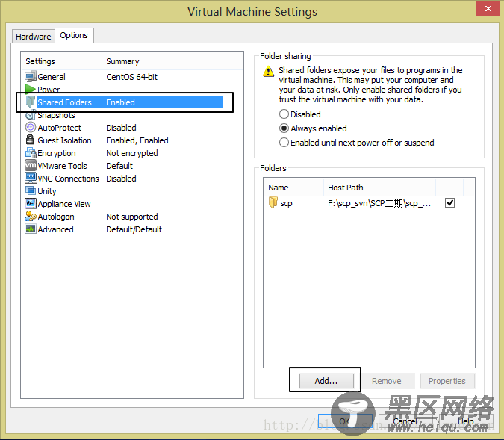This screenshot has height=440, width=504.
Task: Select the Power settings row
Action: coord(124,89)
